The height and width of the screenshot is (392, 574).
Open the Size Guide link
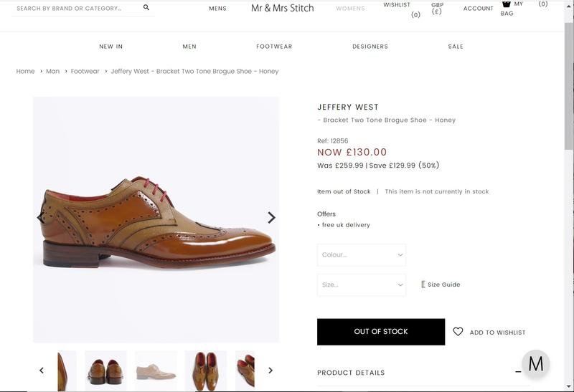(x=443, y=285)
